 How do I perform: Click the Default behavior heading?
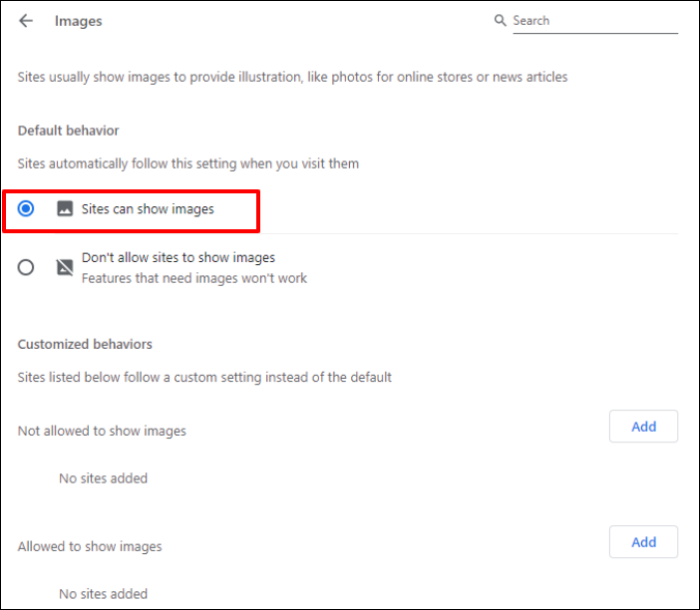click(x=69, y=131)
